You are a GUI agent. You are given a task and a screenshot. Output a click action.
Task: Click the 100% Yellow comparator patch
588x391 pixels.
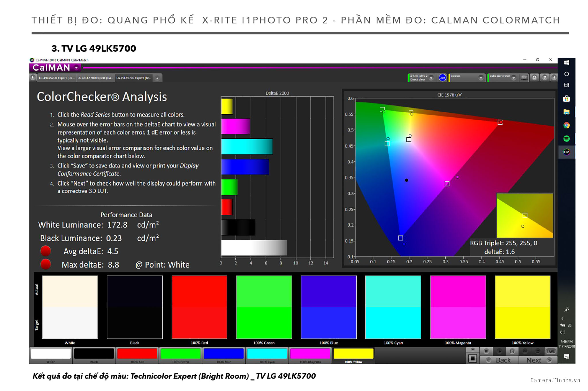coord(523,307)
